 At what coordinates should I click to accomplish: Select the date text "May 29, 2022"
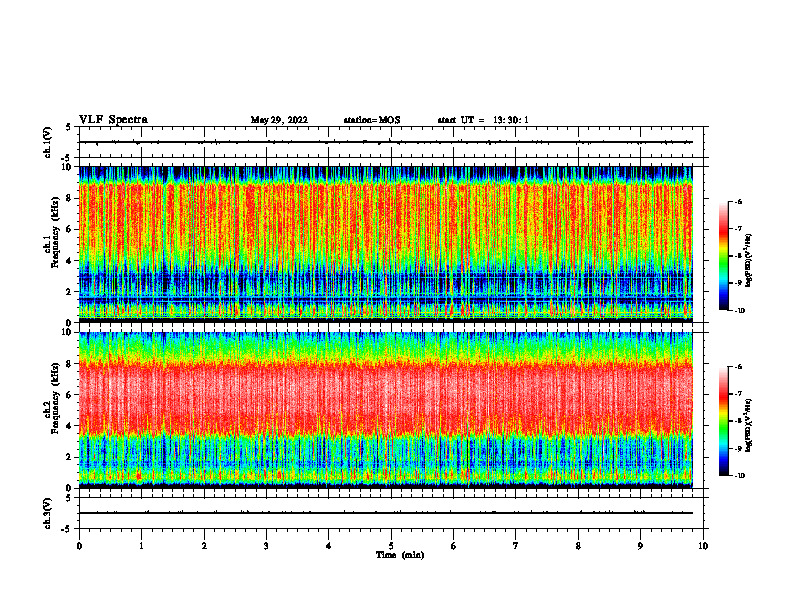click(279, 120)
